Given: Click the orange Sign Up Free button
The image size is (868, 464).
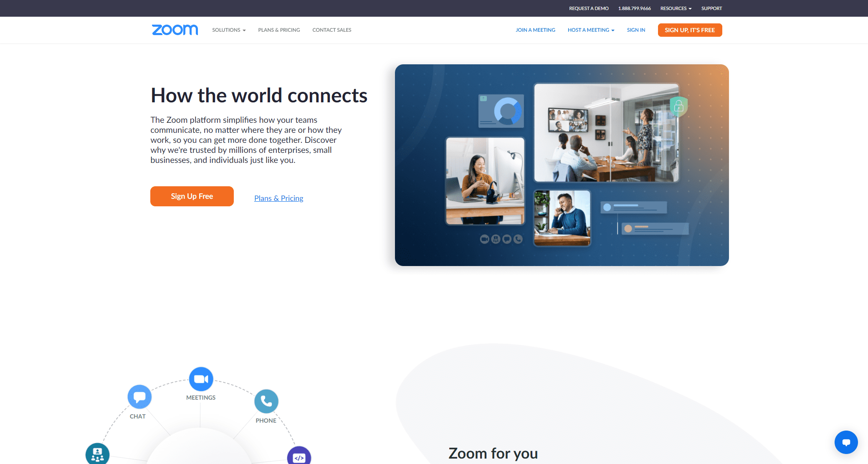Looking at the screenshot, I should [192, 196].
